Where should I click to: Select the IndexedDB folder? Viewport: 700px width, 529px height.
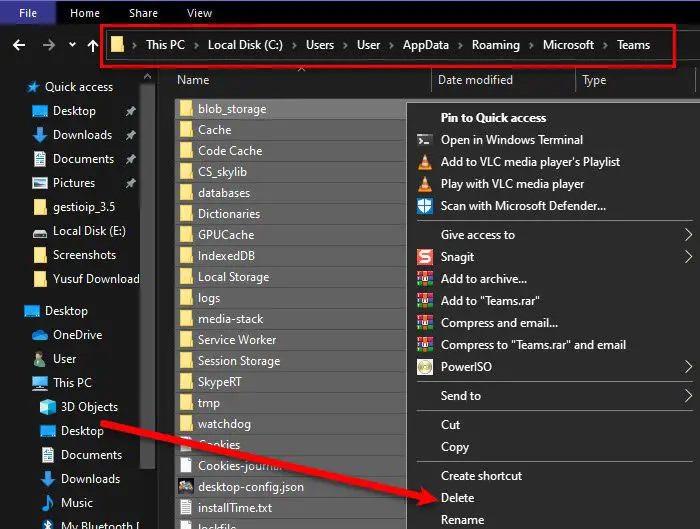click(x=226, y=256)
